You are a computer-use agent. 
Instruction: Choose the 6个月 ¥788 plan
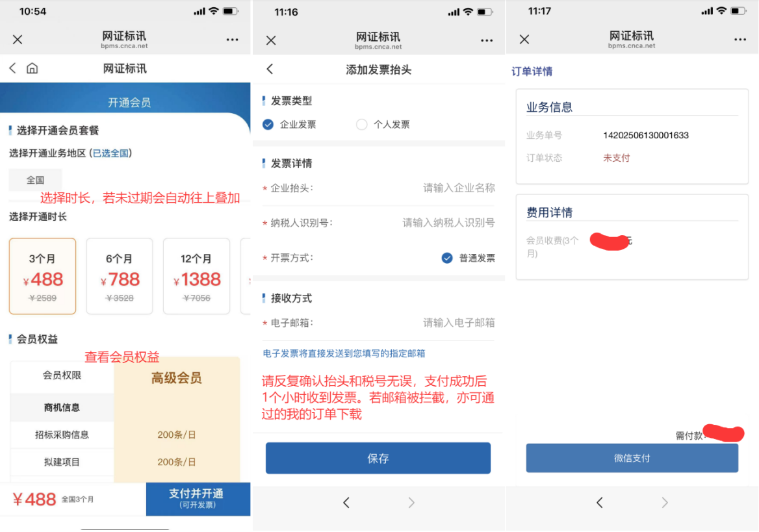click(x=120, y=276)
